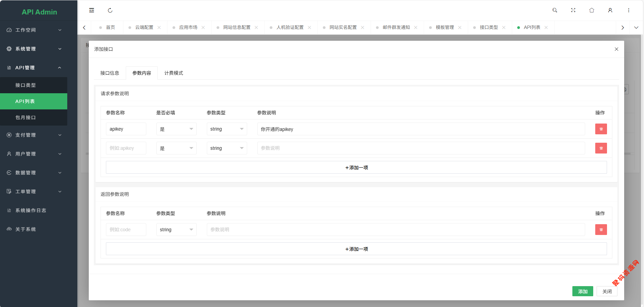644x307 pixels.
Task: Open the search icon in header
Action: click(x=555, y=10)
